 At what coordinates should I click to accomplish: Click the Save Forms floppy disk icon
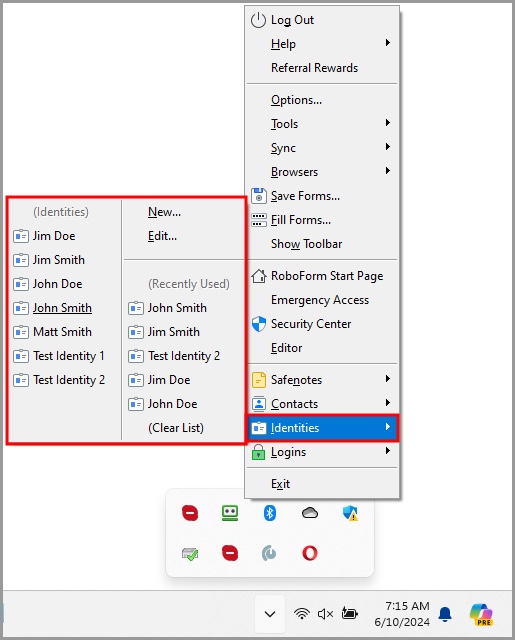coord(259,196)
